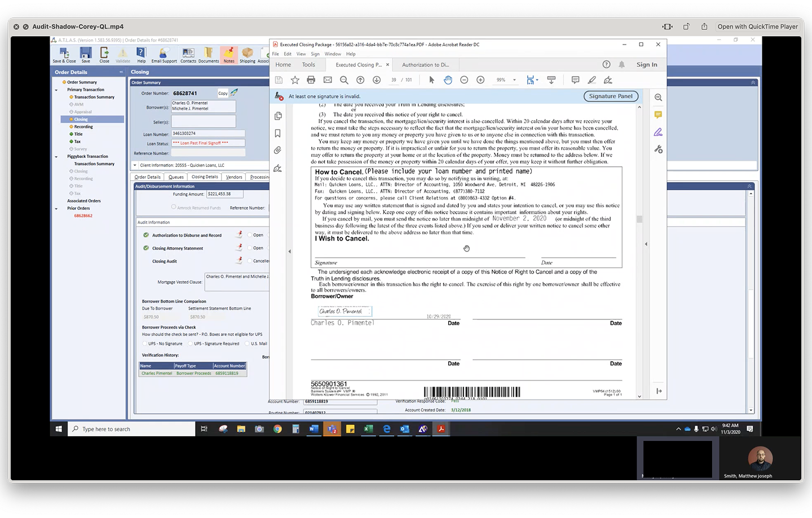Click the Add Comment speech bubble icon

[x=575, y=80]
